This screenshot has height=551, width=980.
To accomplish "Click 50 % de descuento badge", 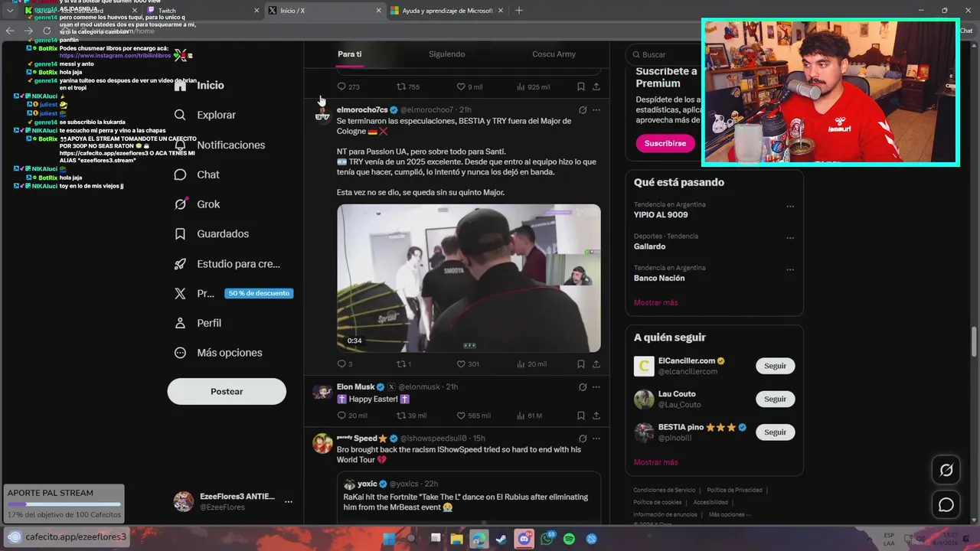I will [x=259, y=293].
